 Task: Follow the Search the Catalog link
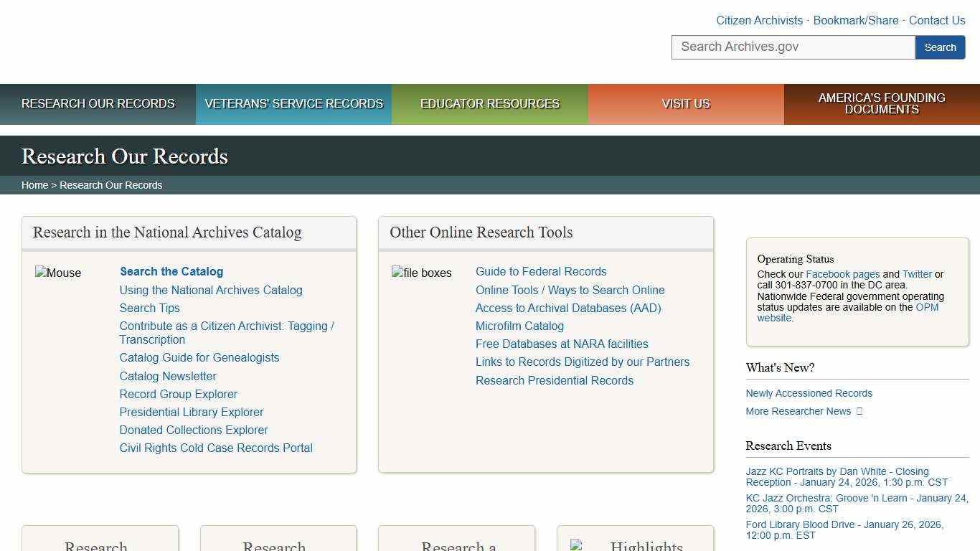171,271
